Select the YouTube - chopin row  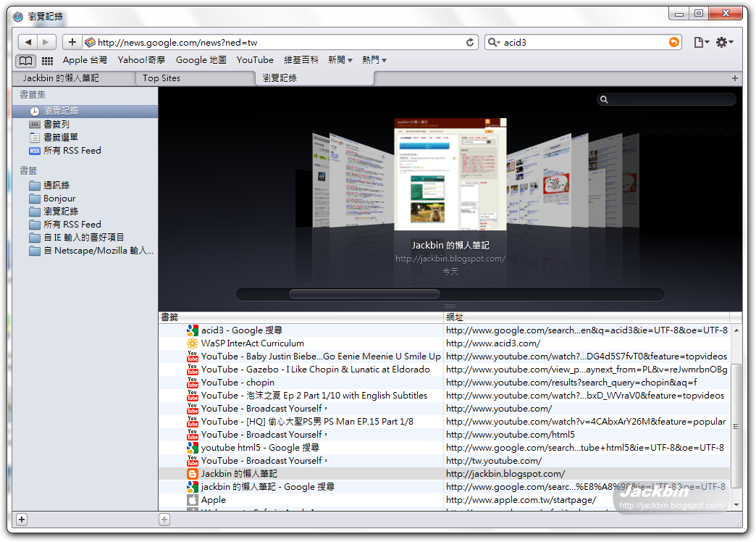pos(444,383)
